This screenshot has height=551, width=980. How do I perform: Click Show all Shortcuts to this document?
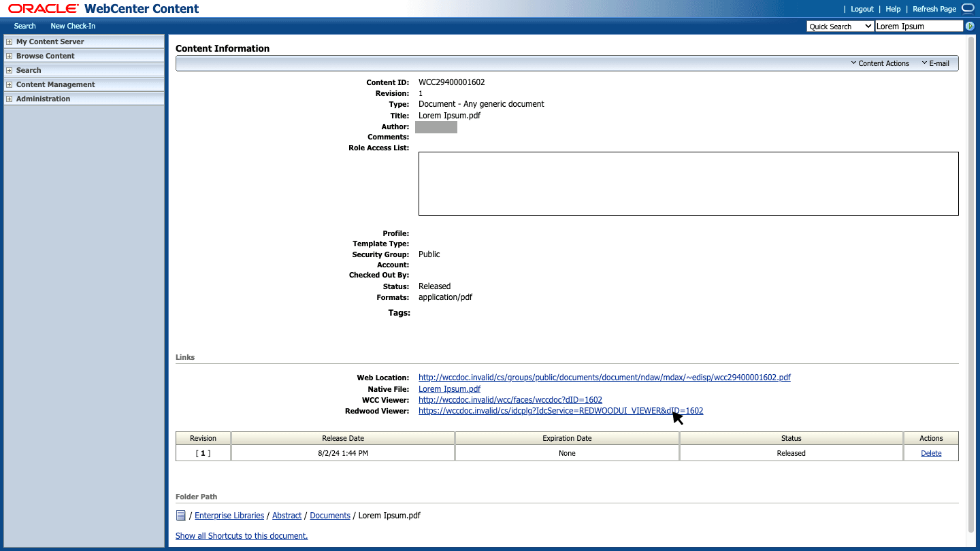242,536
